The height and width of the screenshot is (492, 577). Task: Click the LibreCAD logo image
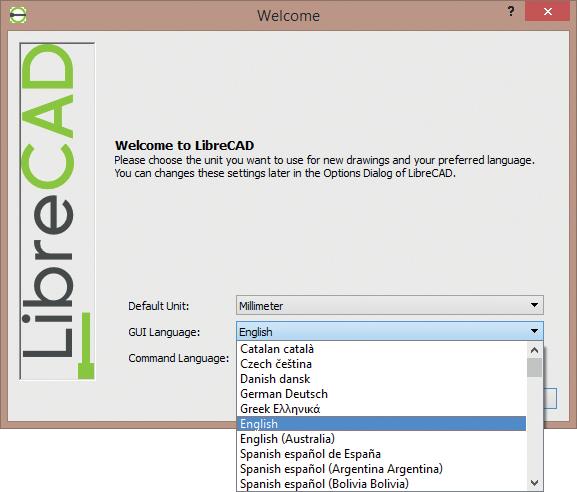(57, 211)
